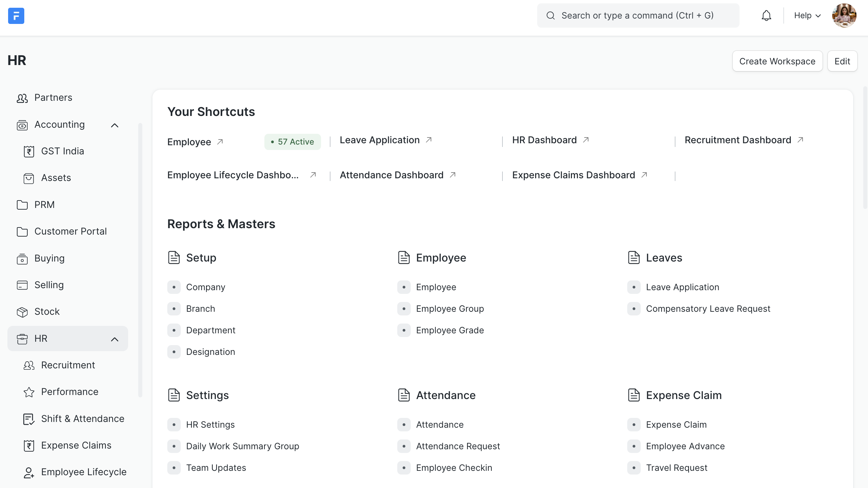Click the Stock box icon in sidebar

coord(22,312)
